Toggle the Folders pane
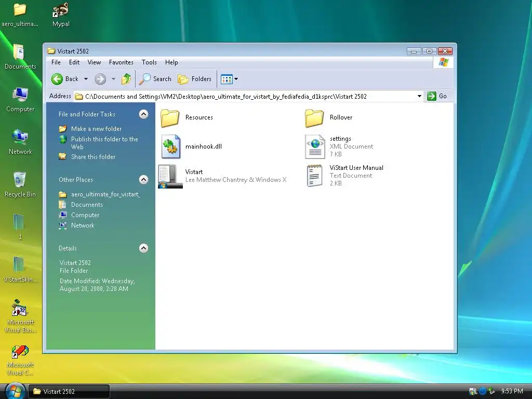The height and width of the screenshot is (399, 532). [x=194, y=79]
